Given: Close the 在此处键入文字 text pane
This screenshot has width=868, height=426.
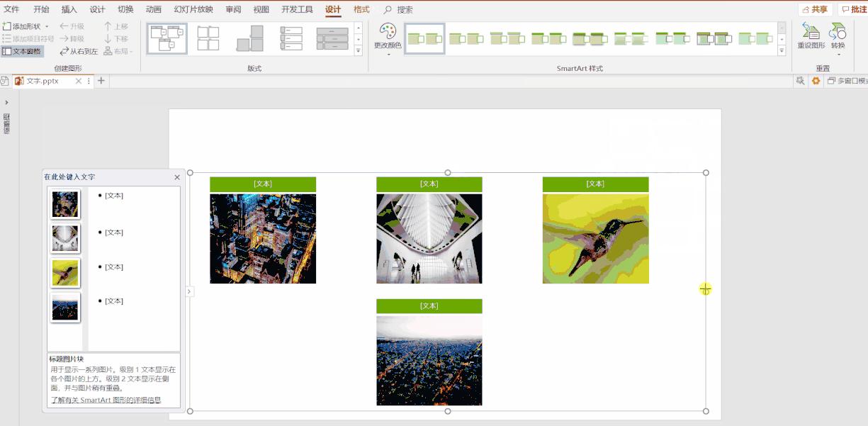Looking at the screenshot, I should click(177, 177).
